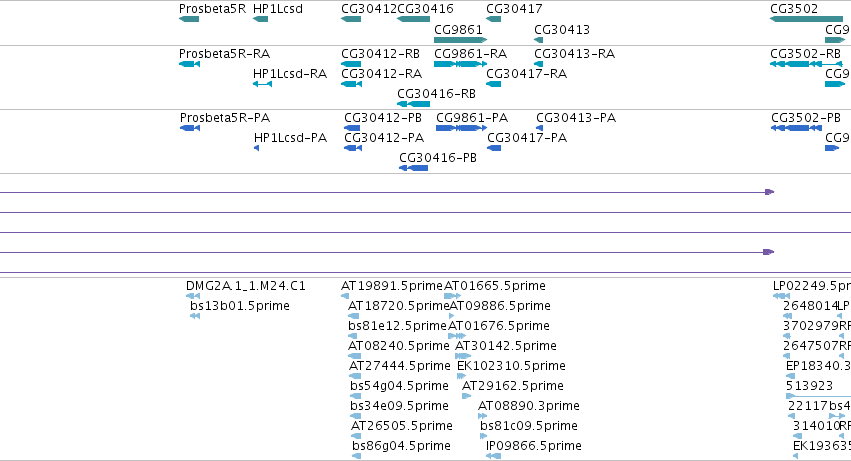The height and width of the screenshot is (461, 851).
Task: Open protein CG30412-PB
Action: pos(383,118)
